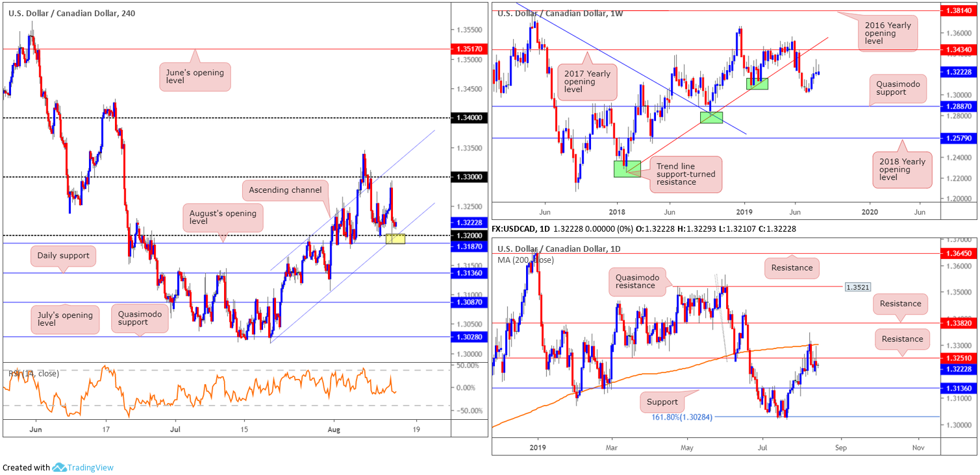Click the 1.35170 red price label
980x475 pixels.
pos(471,48)
